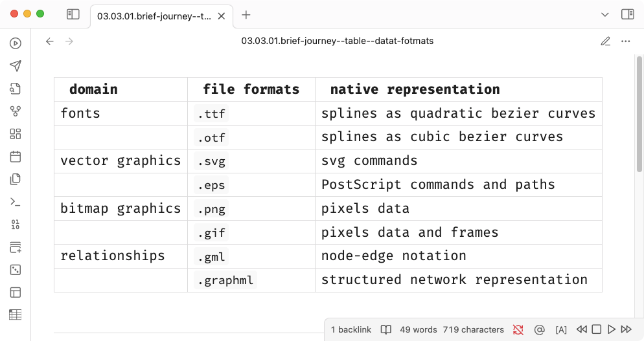This screenshot has width=644, height=341.
Task: Click the stop playback square button
Action: [597, 329]
